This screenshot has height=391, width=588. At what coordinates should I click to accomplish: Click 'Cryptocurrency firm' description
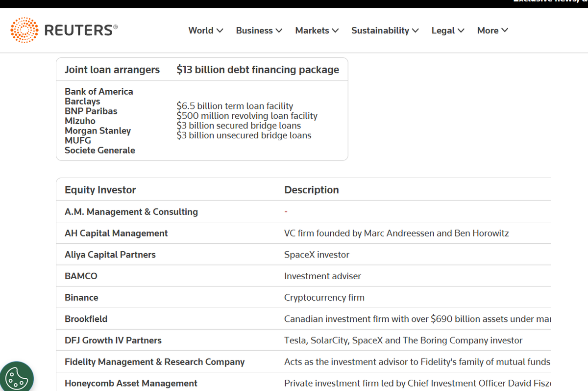point(324,298)
